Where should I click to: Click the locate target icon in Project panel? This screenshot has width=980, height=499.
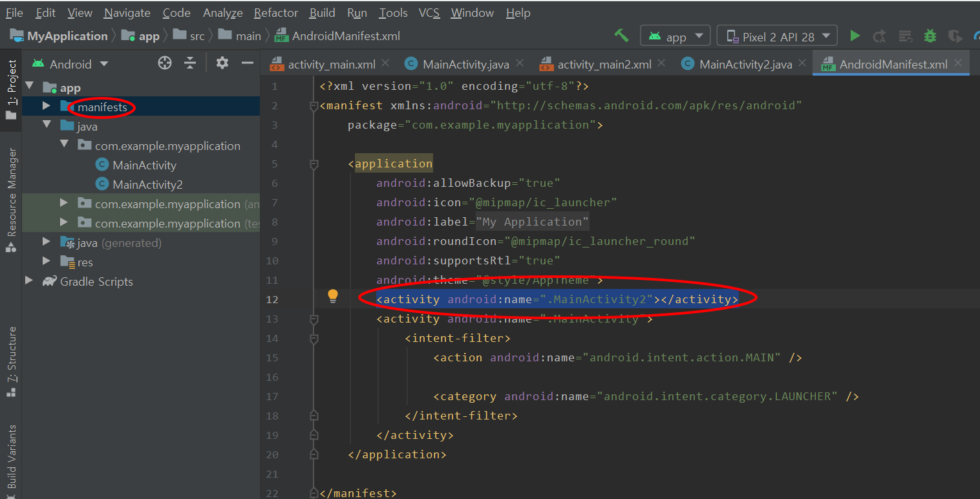[x=165, y=63]
